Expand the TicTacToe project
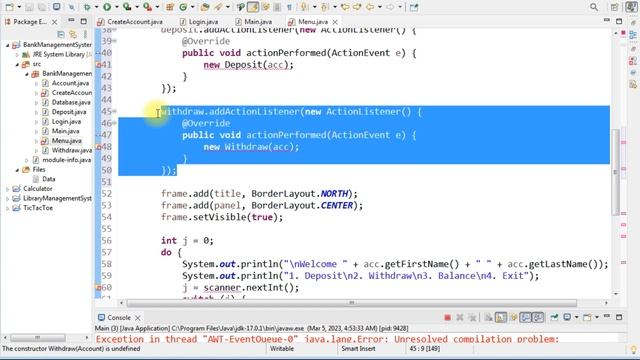The height and width of the screenshot is (360, 640). point(7,208)
